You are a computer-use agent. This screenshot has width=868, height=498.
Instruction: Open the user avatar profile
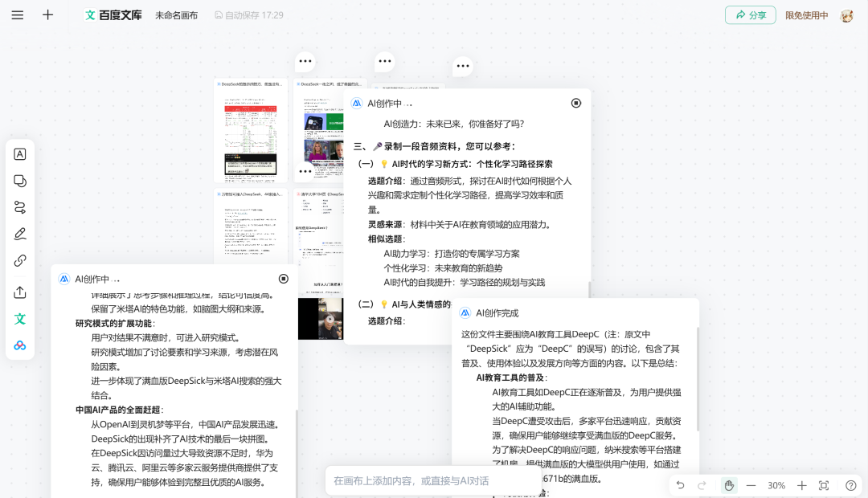(846, 15)
